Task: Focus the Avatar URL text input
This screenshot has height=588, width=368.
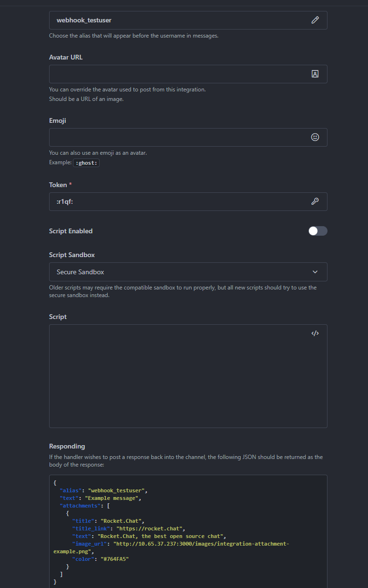Action: point(176,74)
